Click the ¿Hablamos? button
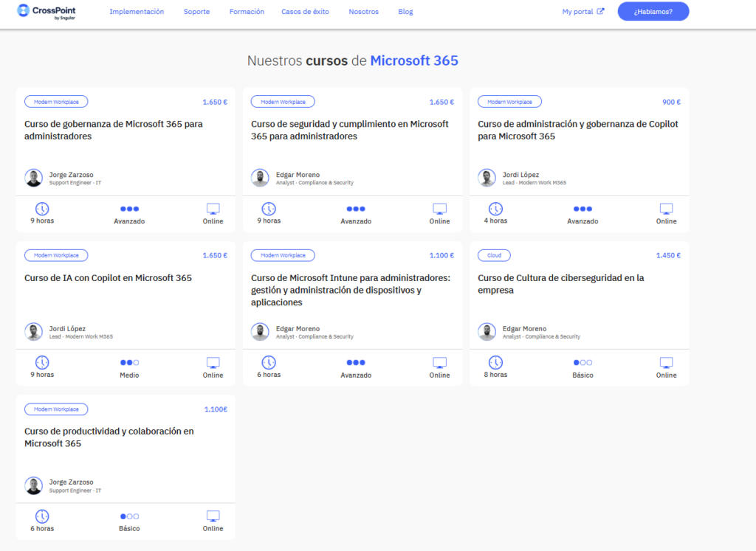The width and height of the screenshot is (756, 551). point(653,12)
